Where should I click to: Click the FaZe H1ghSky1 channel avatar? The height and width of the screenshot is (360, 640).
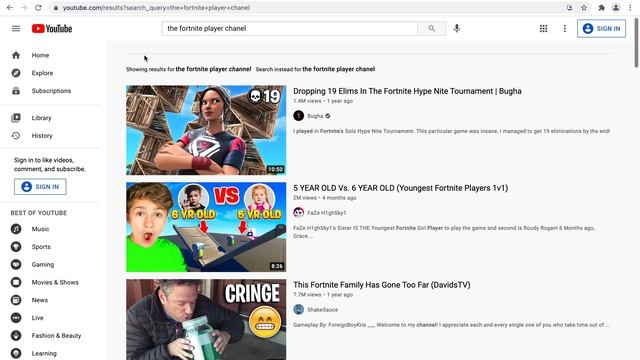click(298, 213)
